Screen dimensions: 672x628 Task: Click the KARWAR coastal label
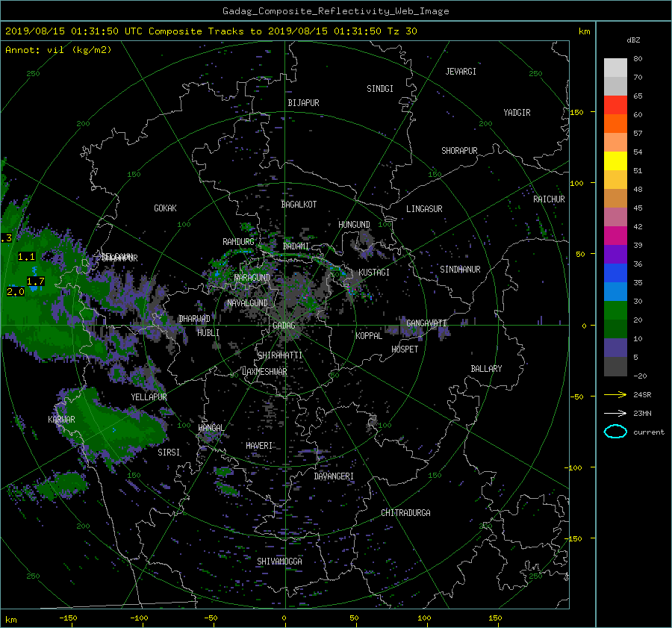pos(61,420)
